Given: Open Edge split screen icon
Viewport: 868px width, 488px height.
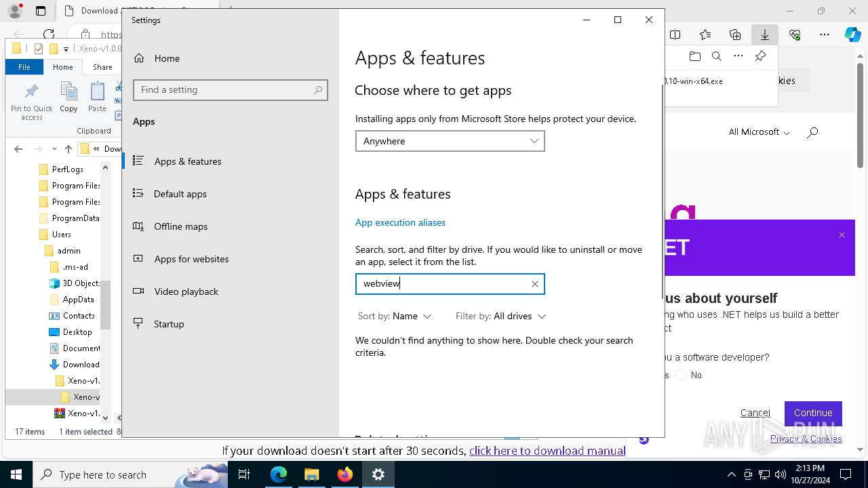Looking at the screenshot, I should 675,35.
